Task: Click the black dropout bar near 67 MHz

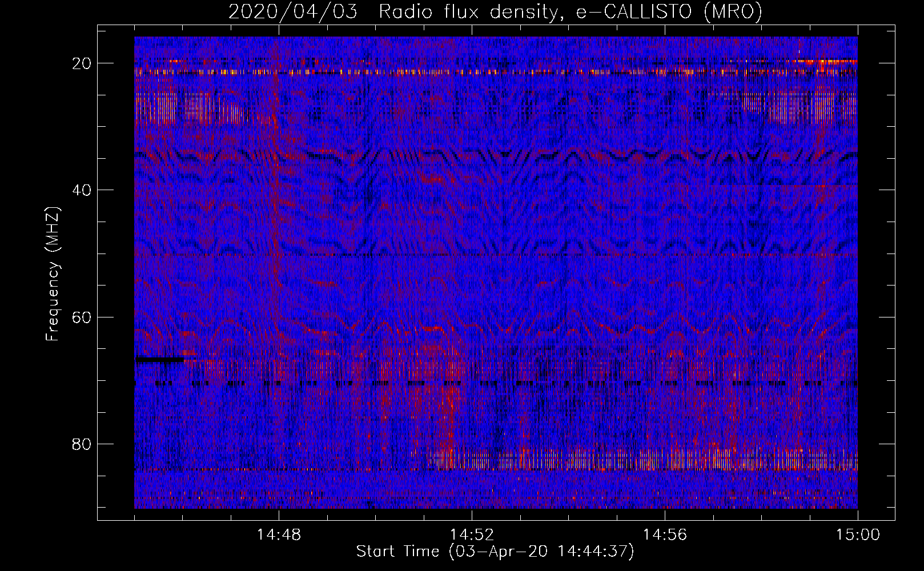Action: [160, 360]
